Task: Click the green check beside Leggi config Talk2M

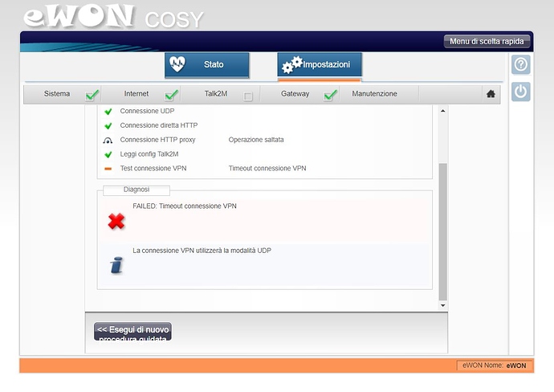Action: 108,154
